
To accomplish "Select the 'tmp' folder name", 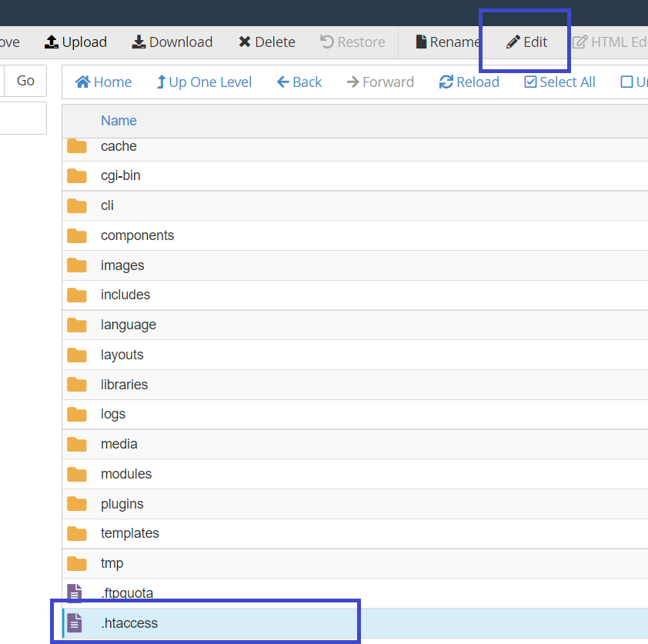I will tap(112, 563).
